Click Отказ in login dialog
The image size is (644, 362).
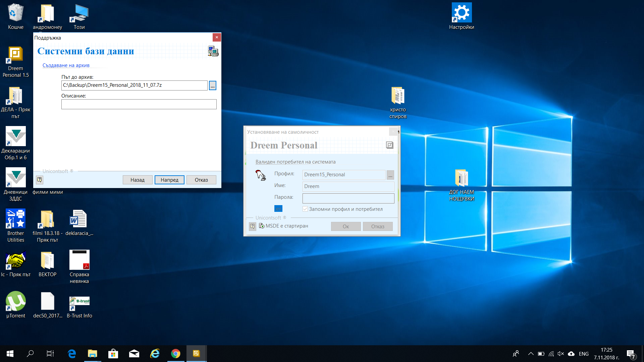(x=378, y=227)
